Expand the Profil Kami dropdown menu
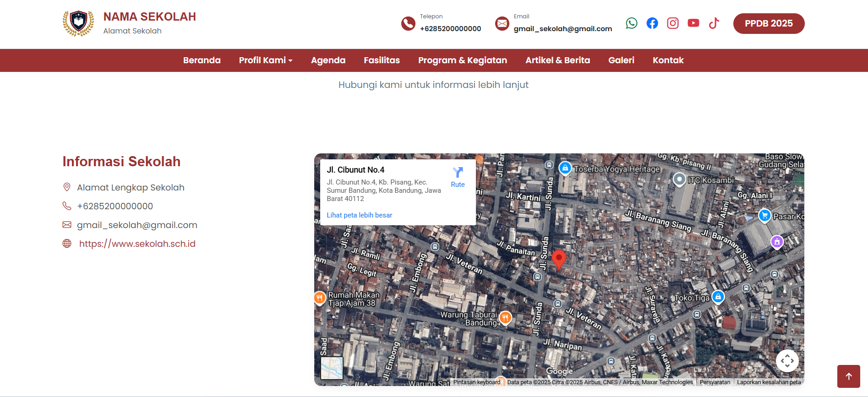Image resolution: width=868 pixels, height=397 pixels. [x=265, y=60]
